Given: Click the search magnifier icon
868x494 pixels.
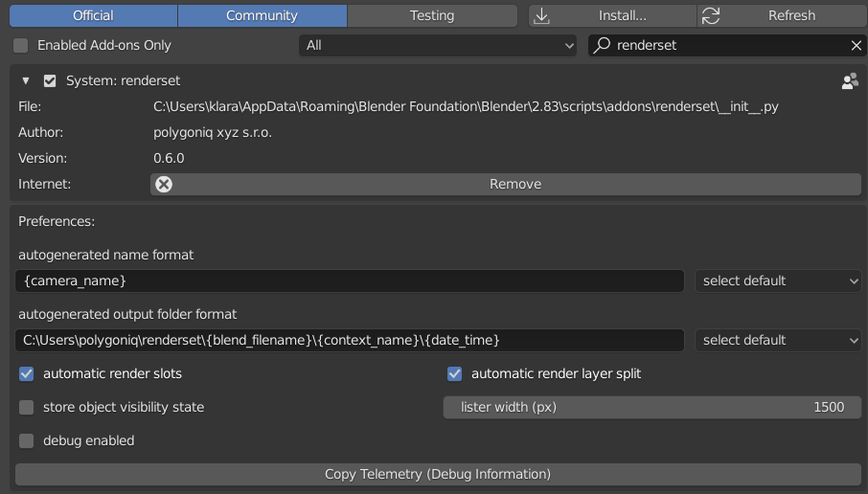Looking at the screenshot, I should pyautogui.click(x=602, y=45).
